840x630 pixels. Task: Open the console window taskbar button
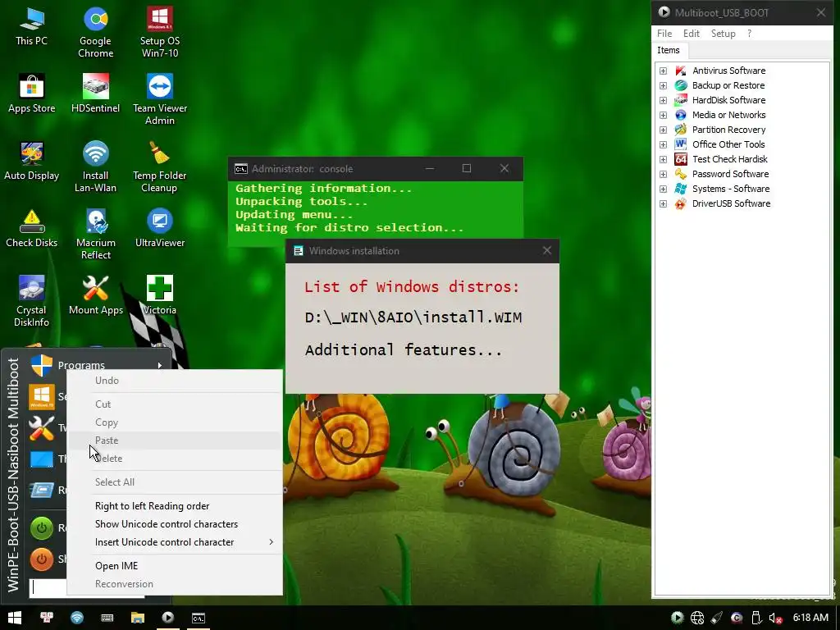[x=199, y=618]
